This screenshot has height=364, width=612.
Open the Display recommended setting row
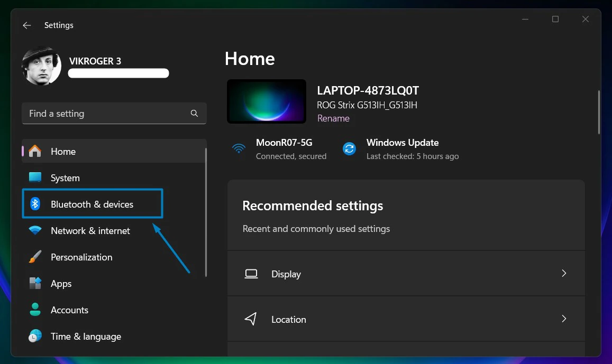[406, 274]
